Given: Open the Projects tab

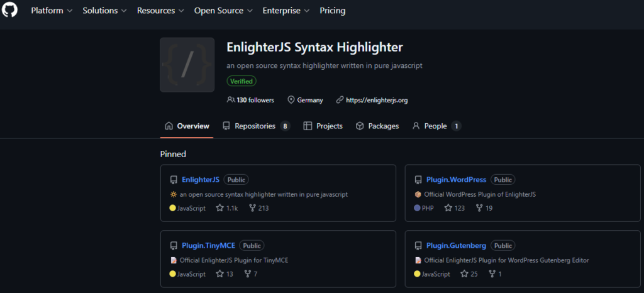Looking at the screenshot, I should (x=323, y=126).
